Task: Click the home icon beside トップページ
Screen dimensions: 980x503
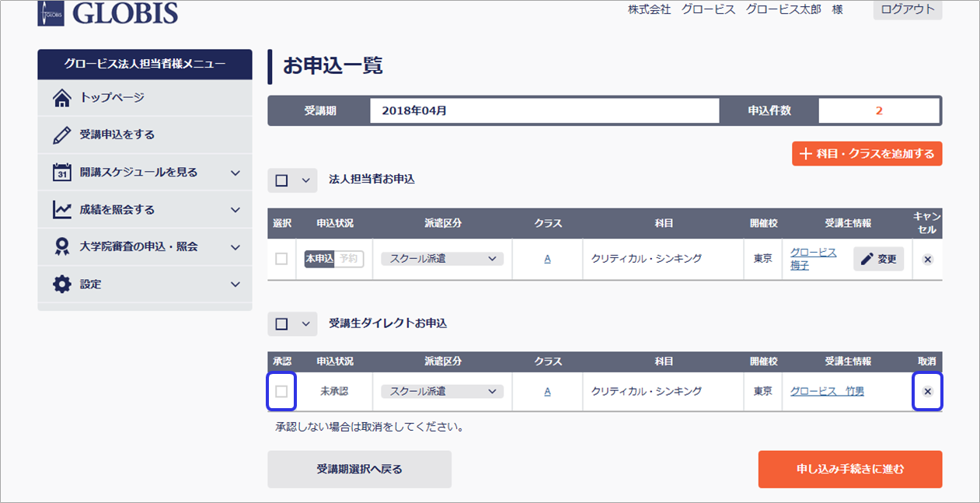Action: (x=62, y=98)
